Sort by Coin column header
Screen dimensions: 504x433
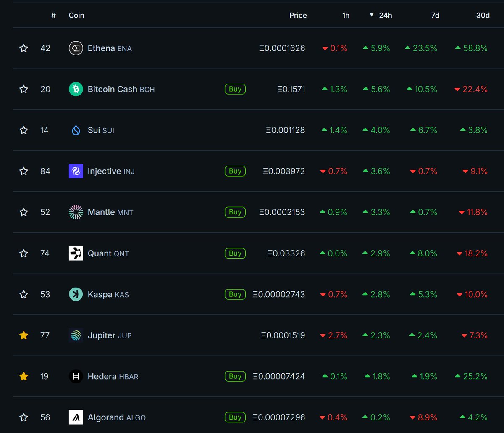point(76,15)
